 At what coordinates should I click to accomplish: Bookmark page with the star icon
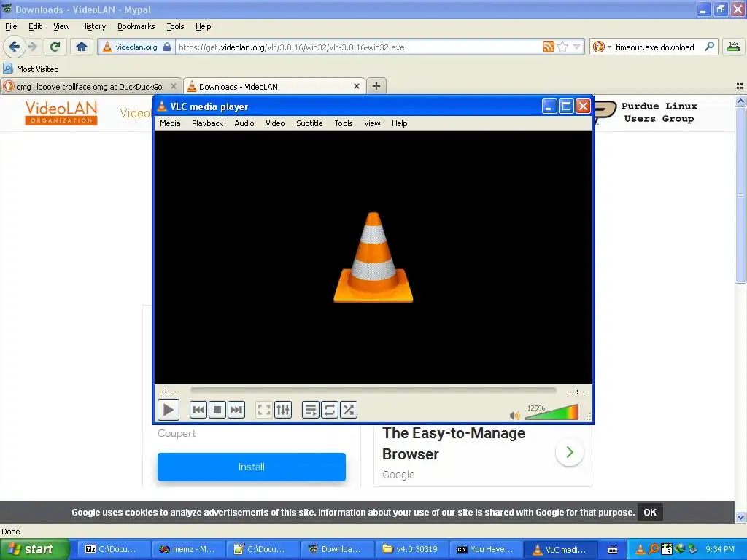pyautogui.click(x=562, y=47)
